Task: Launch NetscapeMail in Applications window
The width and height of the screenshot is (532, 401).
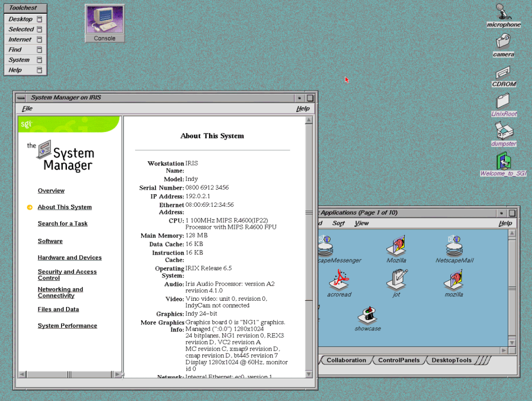Action: [x=454, y=250]
